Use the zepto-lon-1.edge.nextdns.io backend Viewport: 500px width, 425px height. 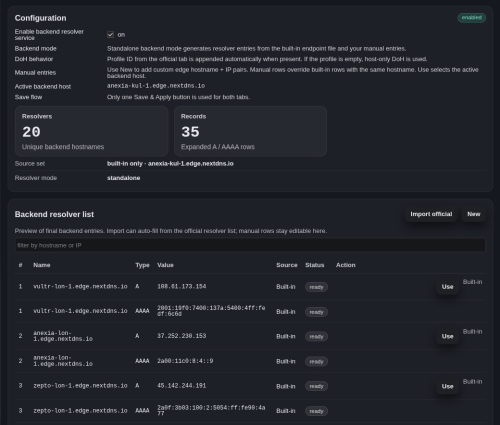(x=447, y=386)
